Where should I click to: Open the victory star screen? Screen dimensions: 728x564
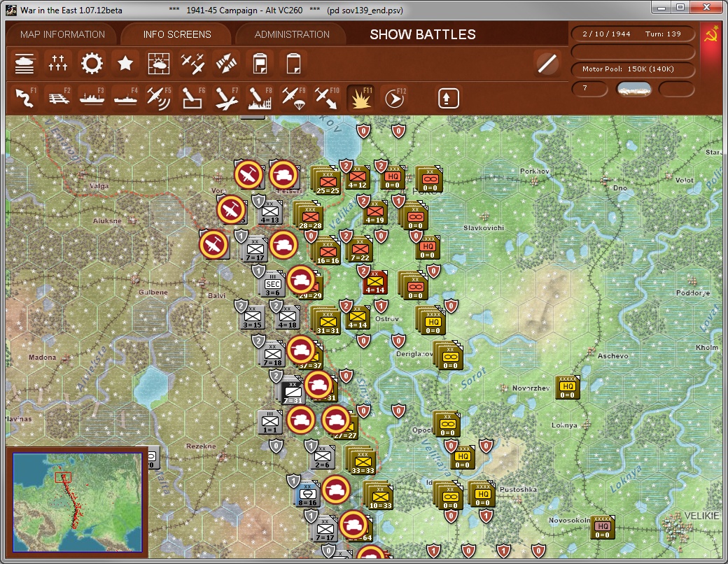[125, 64]
